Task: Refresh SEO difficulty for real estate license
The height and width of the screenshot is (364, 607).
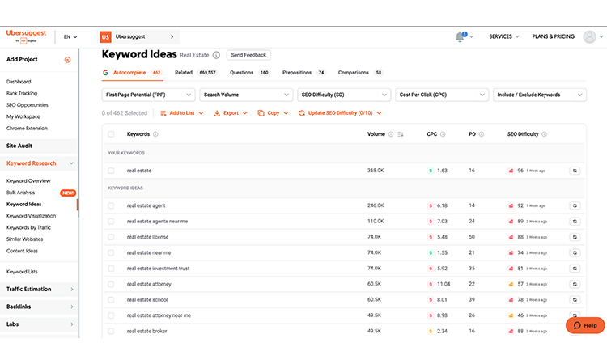Action: [575, 237]
